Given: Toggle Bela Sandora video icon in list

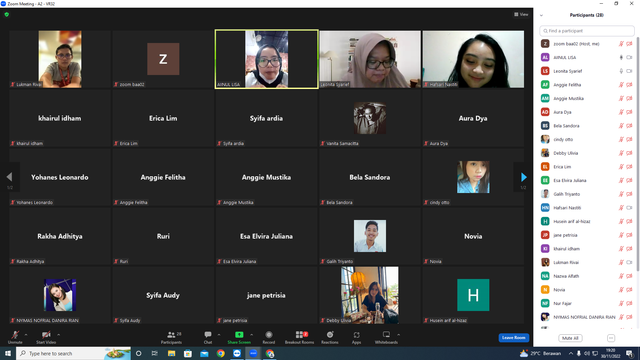Looking at the screenshot, I should click(x=629, y=126).
